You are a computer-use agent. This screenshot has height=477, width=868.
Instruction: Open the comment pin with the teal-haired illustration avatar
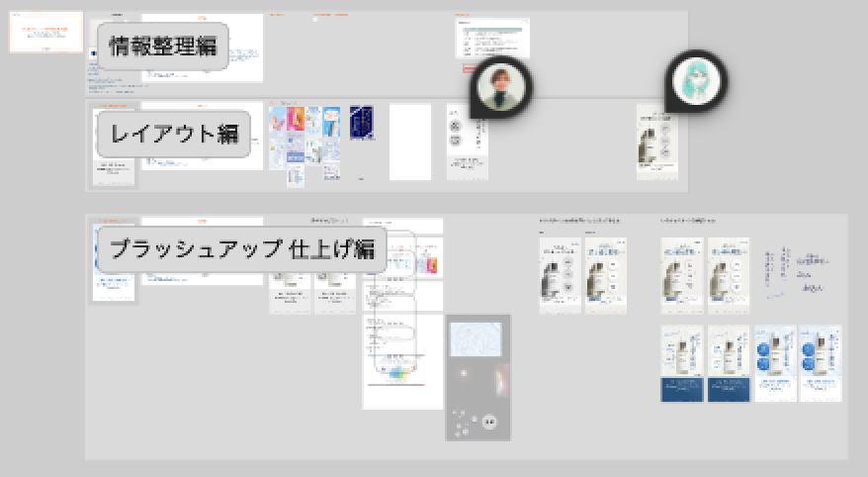[x=695, y=81]
